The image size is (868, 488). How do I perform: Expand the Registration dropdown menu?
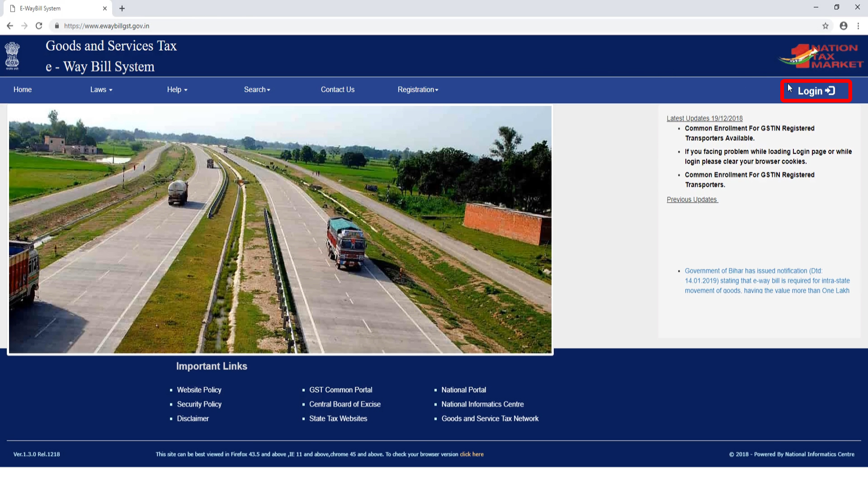[418, 89]
